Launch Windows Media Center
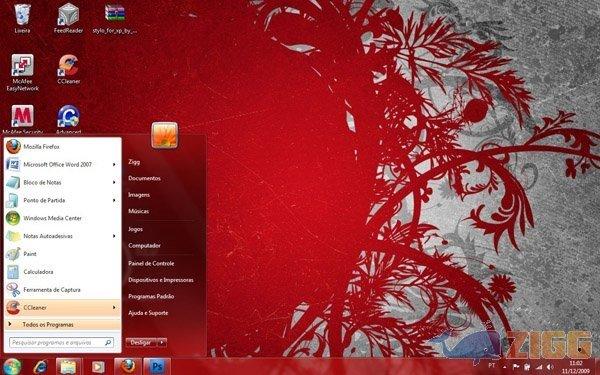 [62, 218]
